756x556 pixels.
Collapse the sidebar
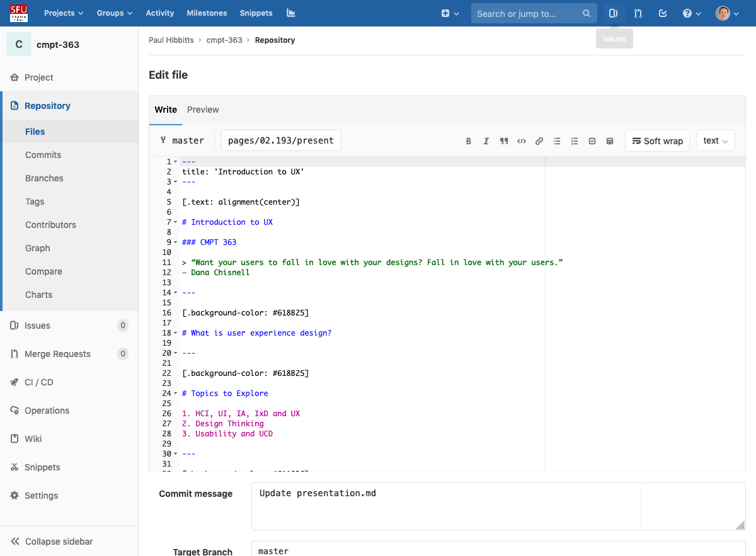(x=69, y=542)
